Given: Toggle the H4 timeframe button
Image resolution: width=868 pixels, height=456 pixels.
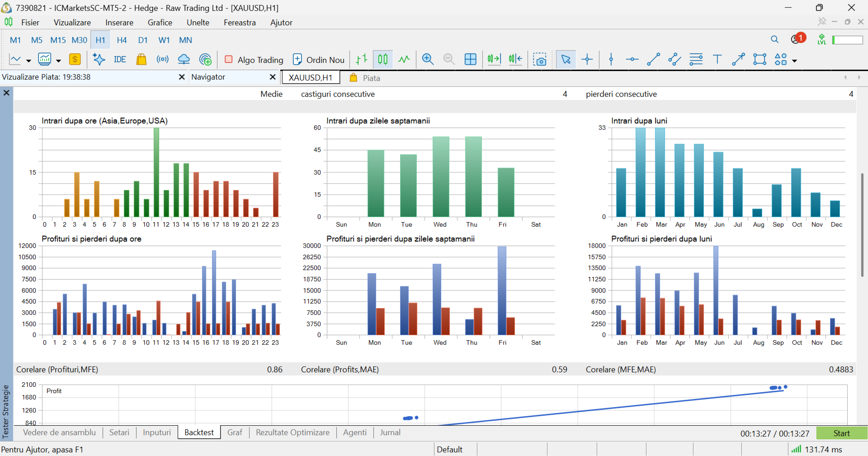Looking at the screenshot, I should tap(122, 40).
